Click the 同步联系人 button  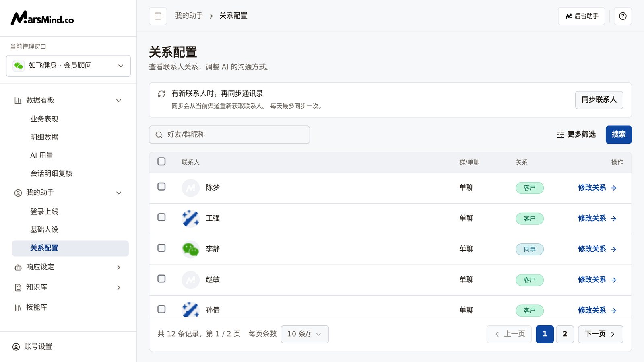[x=599, y=100]
